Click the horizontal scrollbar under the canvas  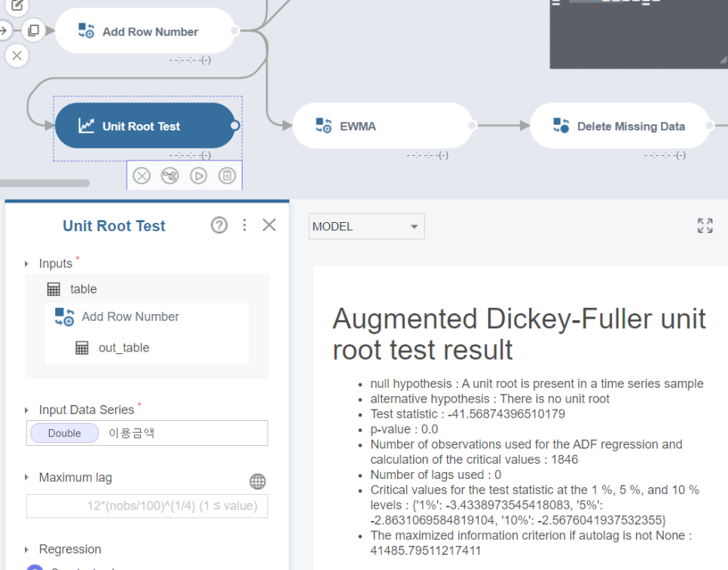[44, 183]
